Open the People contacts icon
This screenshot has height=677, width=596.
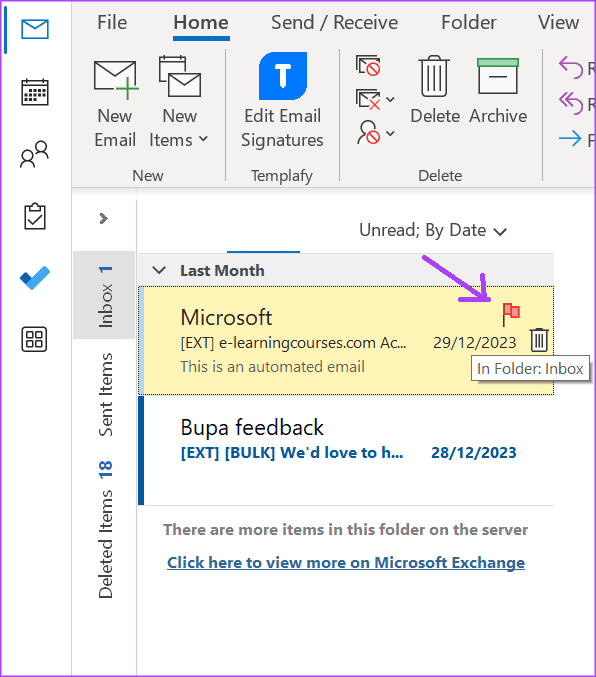pyautogui.click(x=35, y=154)
